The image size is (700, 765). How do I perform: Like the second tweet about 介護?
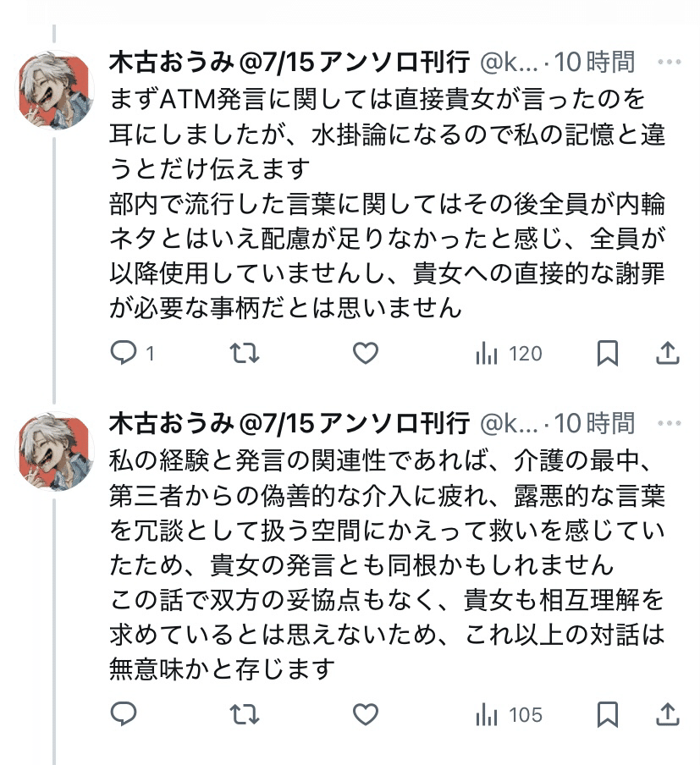pyautogui.click(x=365, y=715)
